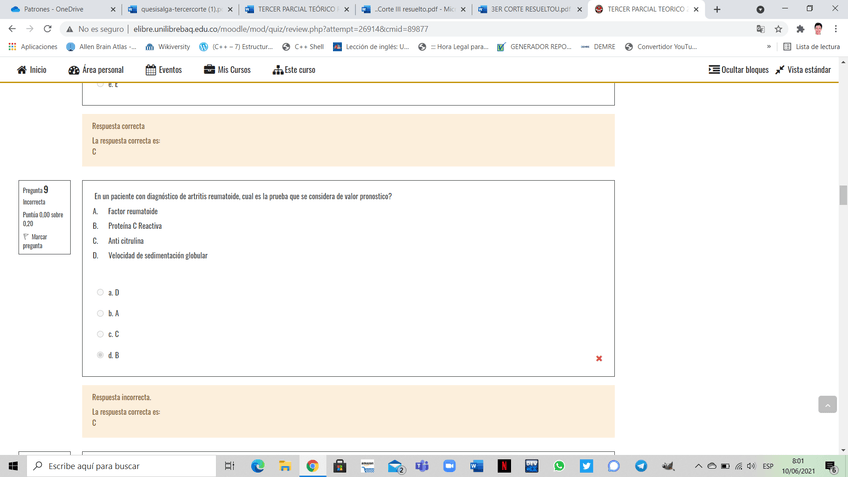Open Eventos in the navbar
The image size is (848, 477).
[164, 70]
